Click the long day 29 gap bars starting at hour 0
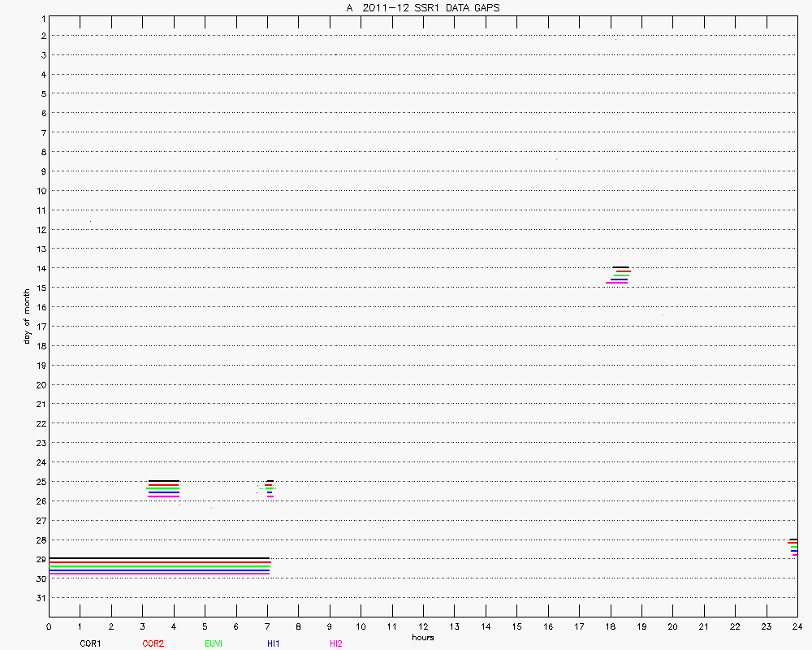Screen dimensions: 812x650 pyautogui.click(x=159, y=565)
